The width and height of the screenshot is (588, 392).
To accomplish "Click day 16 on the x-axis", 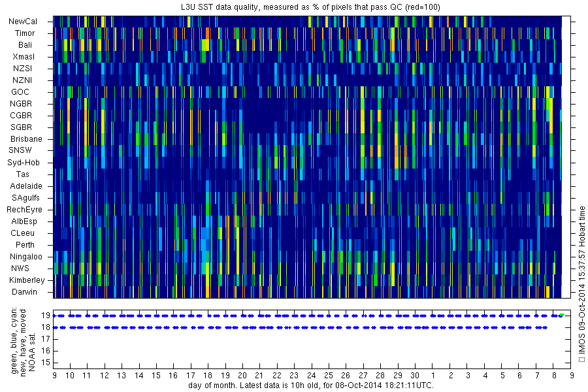I will coord(173,376).
